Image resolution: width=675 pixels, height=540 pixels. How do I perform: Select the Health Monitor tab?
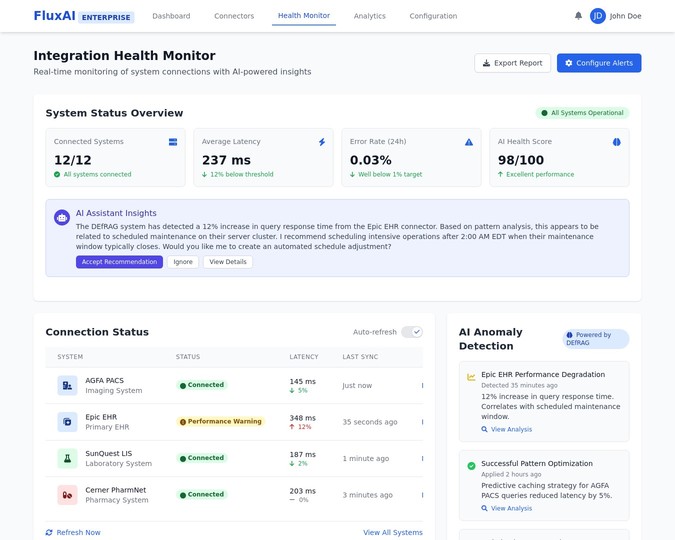(304, 16)
